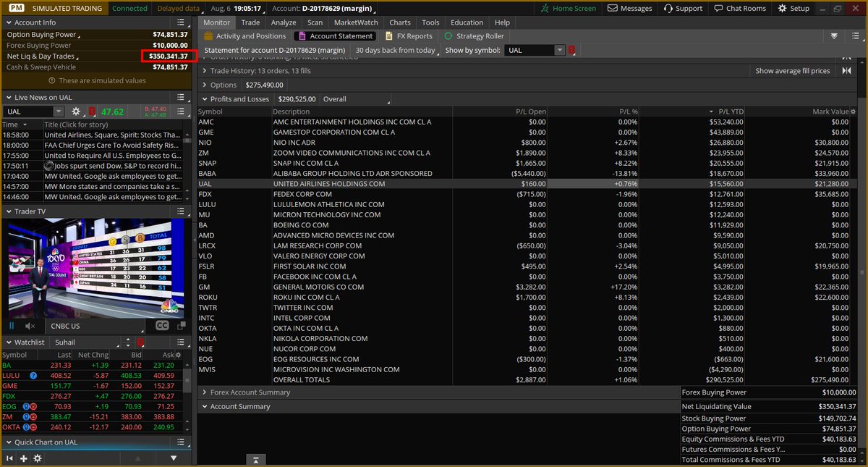
Task: Collapse the Trader TV gadget
Action: 8,211
